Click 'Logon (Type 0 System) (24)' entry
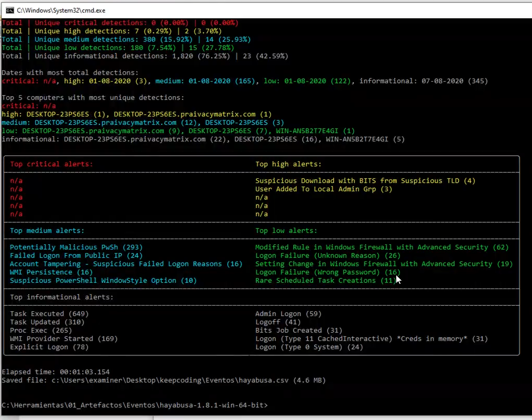Screen dimensions: 532x420 [309, 347]
